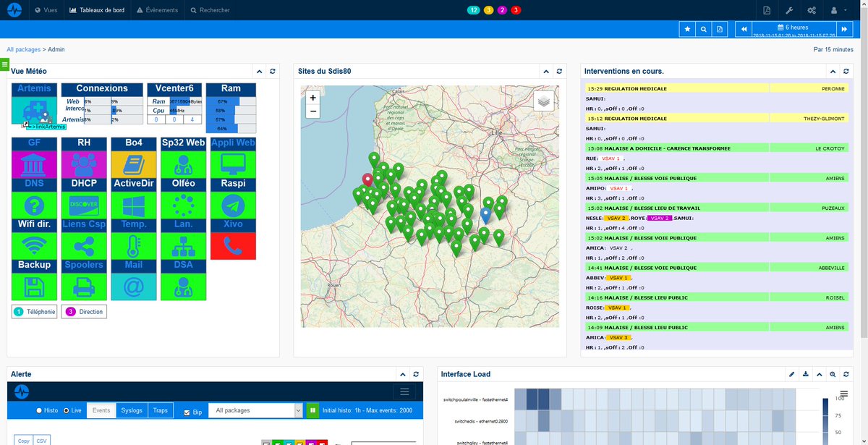The width and height of the screenshot is (868, 445).
Task: Click the gears configuration icon top right
Action: coord(812,10)
